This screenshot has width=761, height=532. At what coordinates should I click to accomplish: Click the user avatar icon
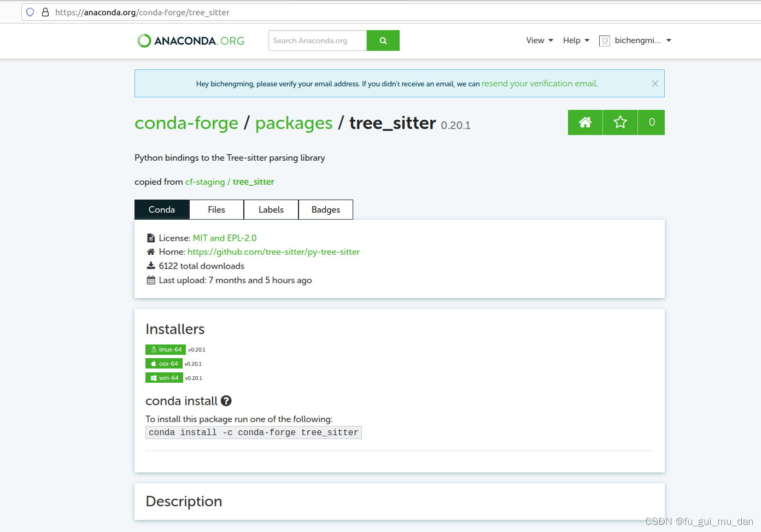(605, 41)
